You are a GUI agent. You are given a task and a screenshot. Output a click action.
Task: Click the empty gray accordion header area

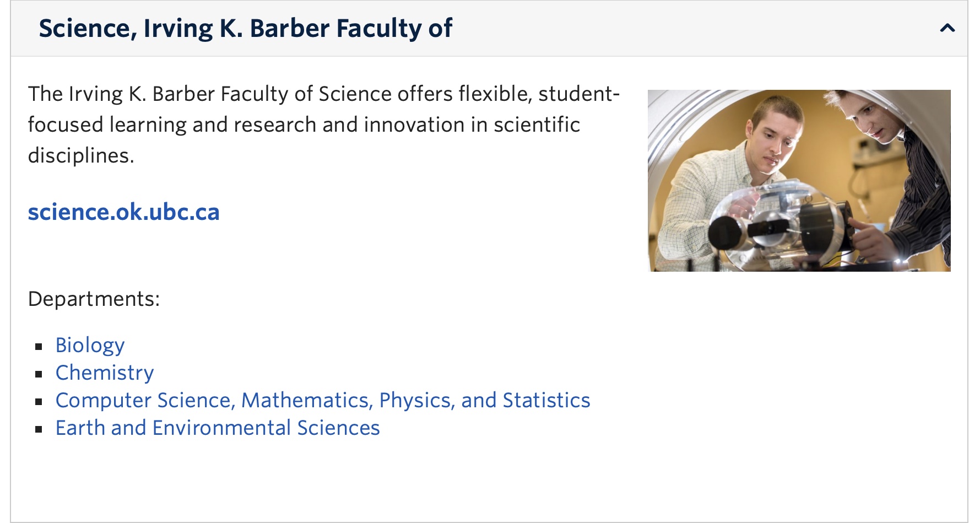[x=689, y=29]
